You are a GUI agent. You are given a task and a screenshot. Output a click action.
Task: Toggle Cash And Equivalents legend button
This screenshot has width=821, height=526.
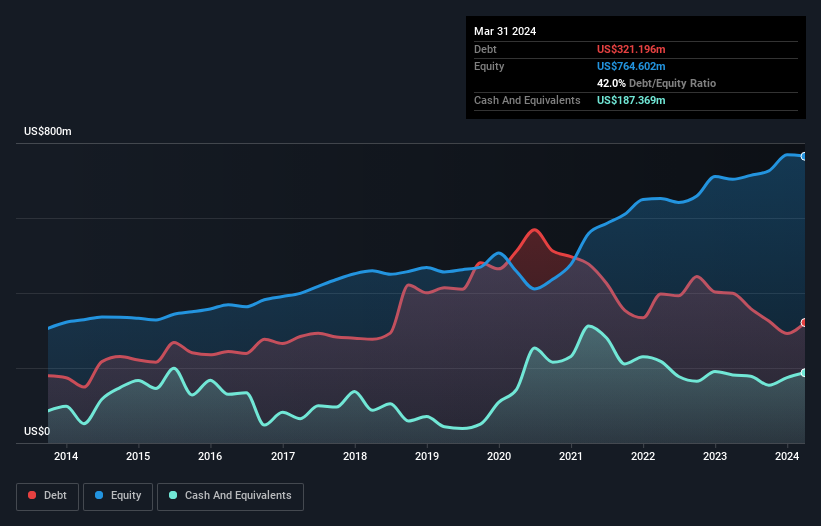pyautogui.click(x=230, y=496)
